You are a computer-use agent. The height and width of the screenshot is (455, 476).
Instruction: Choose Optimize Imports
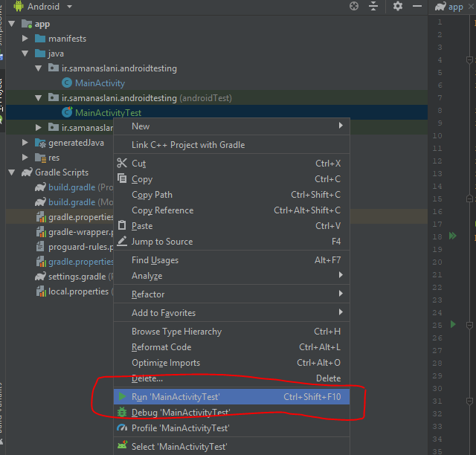pos(232,363)
